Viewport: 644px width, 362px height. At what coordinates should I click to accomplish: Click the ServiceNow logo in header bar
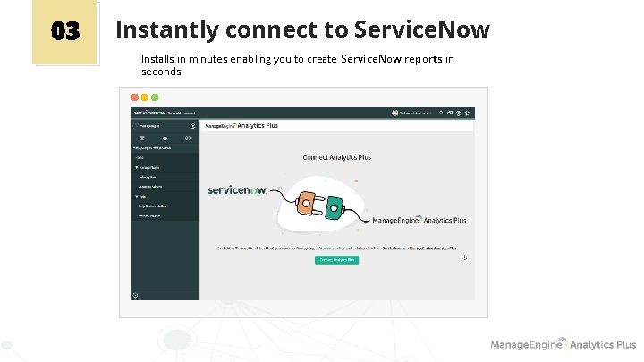pyautogui.click(x=149, y=113)
